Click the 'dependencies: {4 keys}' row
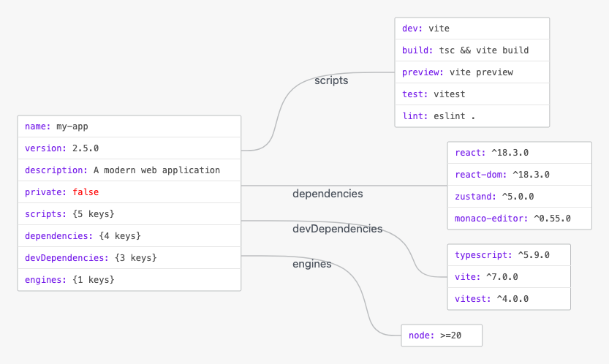 129,236
